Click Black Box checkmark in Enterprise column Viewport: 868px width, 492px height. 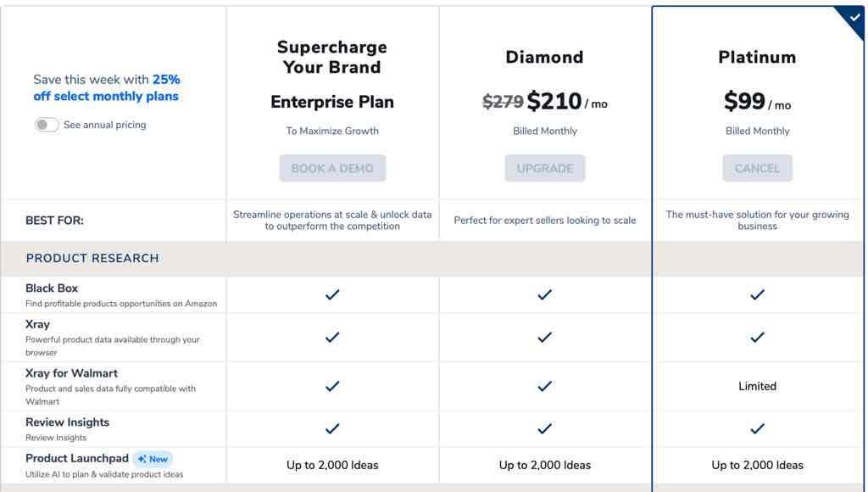332,294
